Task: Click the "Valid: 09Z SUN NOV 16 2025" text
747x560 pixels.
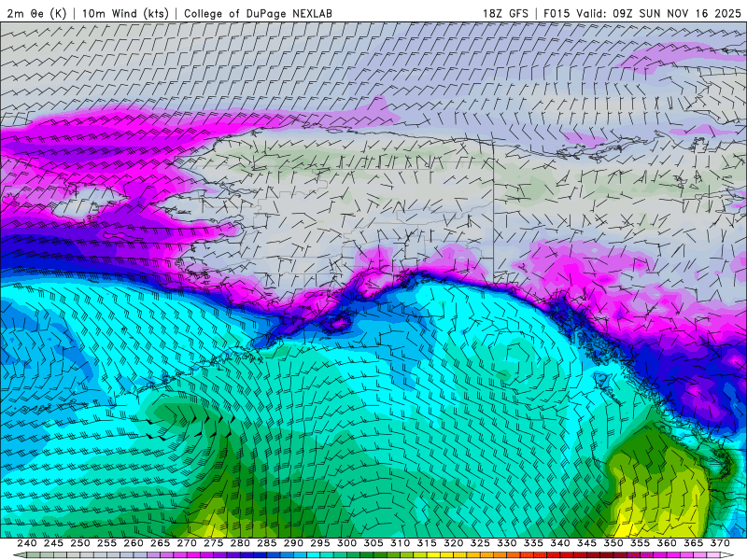Action: (659, 13)
